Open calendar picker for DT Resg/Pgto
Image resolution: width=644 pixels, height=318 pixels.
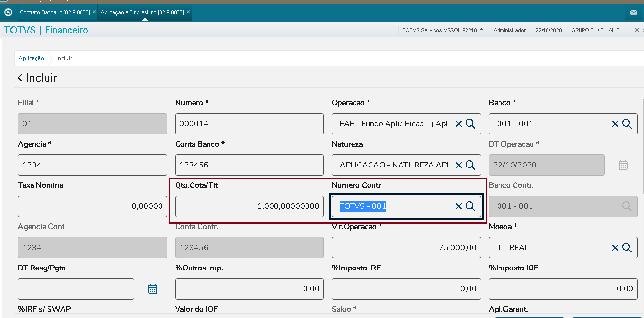click(153, 289)
